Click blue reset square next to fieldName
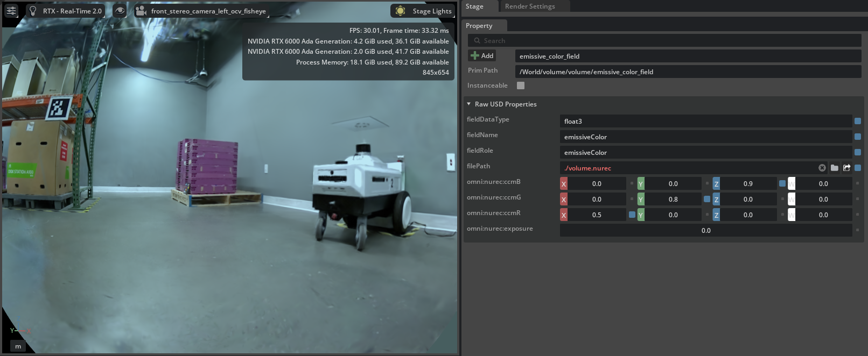This screenshot has height=356, width=868. [858, 137]
